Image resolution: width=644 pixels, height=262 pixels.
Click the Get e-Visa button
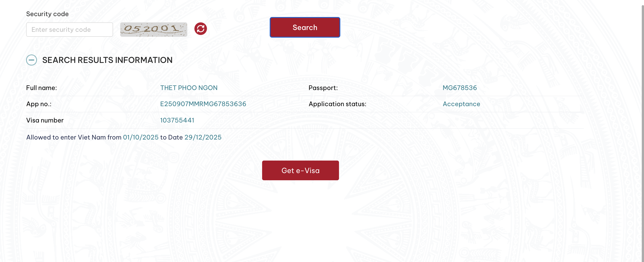300,170
